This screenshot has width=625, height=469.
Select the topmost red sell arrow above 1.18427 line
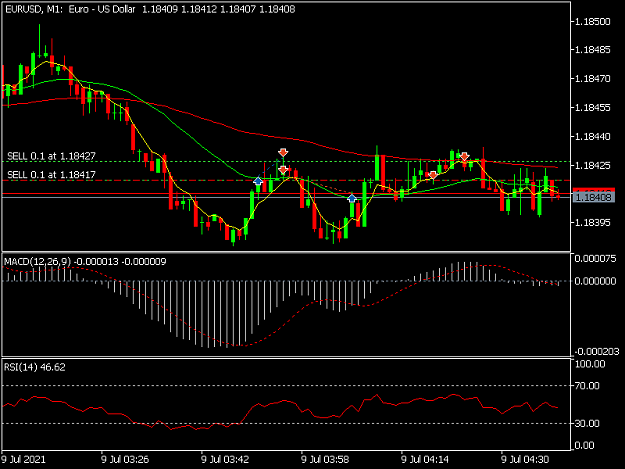283,152
